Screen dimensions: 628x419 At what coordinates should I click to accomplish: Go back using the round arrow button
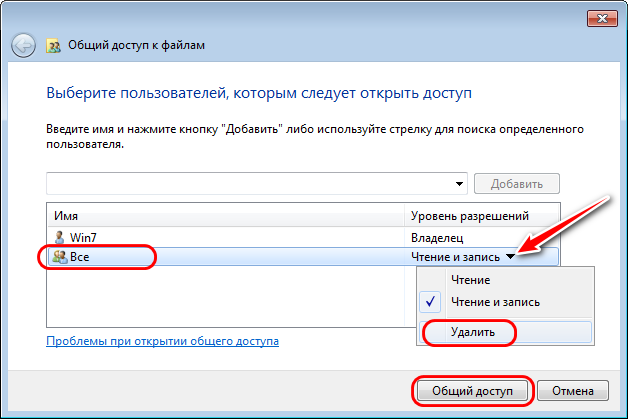click(23, 45)
